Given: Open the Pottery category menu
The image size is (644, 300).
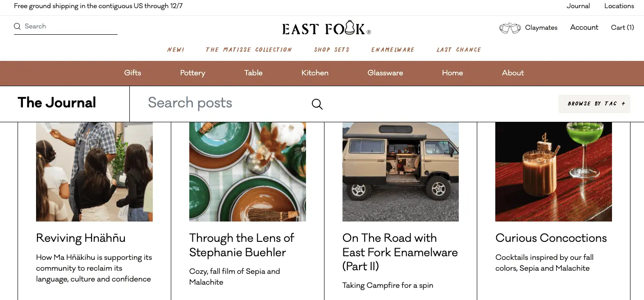Looking at the screenshot, I should coord(192,73).
